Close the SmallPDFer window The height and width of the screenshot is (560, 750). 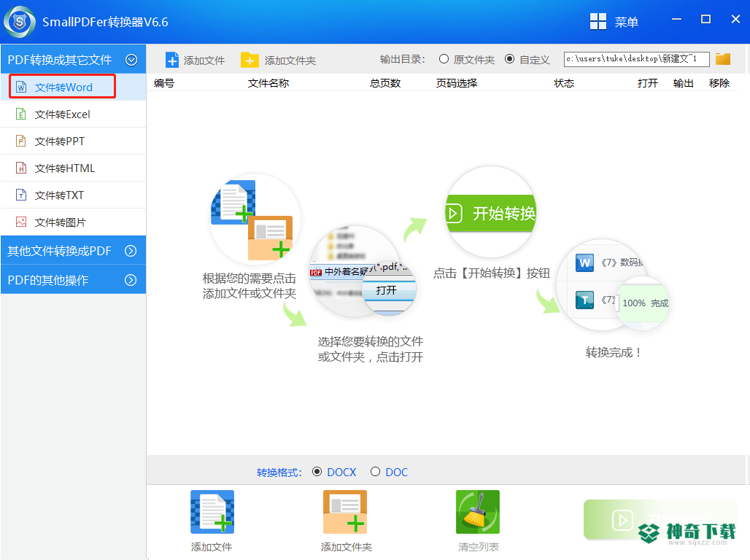coord(735,19)
